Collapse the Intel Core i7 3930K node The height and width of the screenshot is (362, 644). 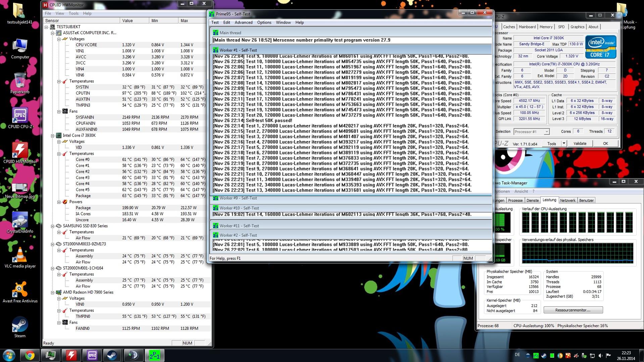(x=53, y=136)
